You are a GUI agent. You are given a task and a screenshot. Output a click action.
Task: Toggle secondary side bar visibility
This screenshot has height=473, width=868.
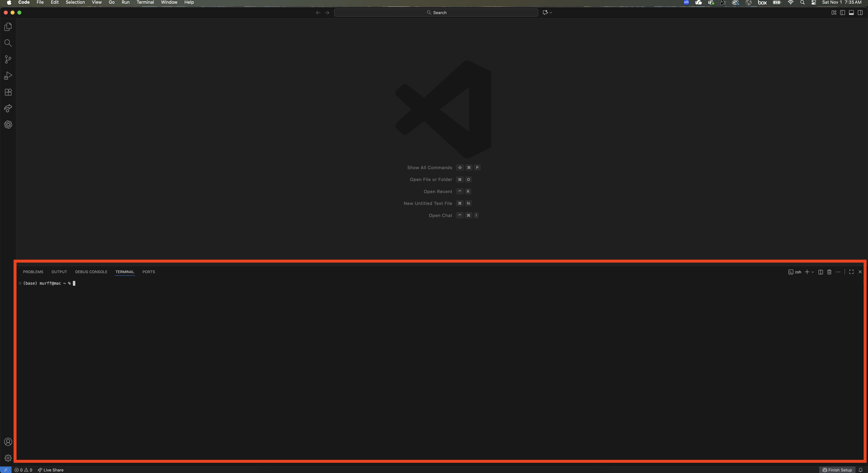point(860,13)
